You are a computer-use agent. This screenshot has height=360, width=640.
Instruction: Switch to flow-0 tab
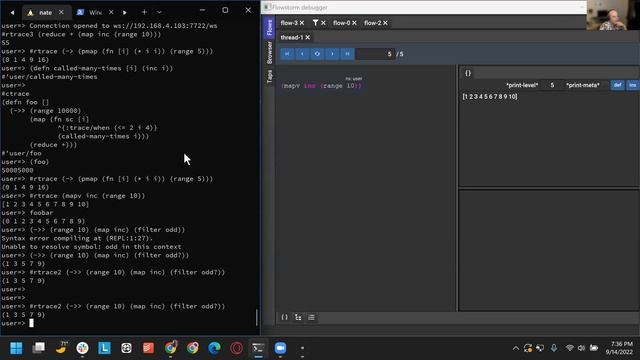[x=342, y=23]
